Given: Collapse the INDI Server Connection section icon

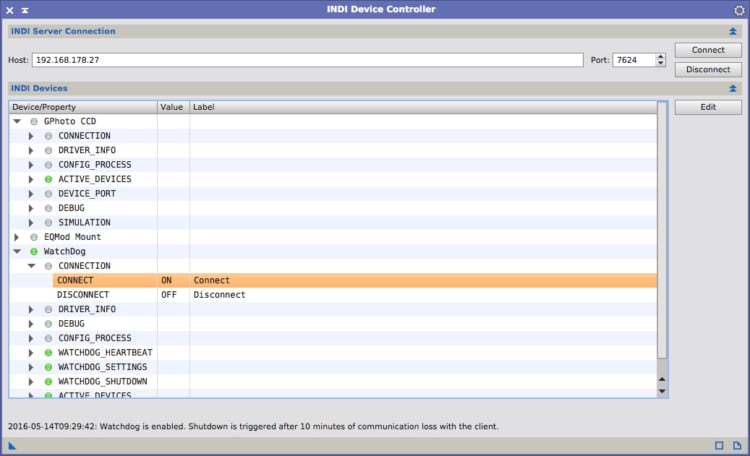Looking at the screenshot, I should point(732,32).
